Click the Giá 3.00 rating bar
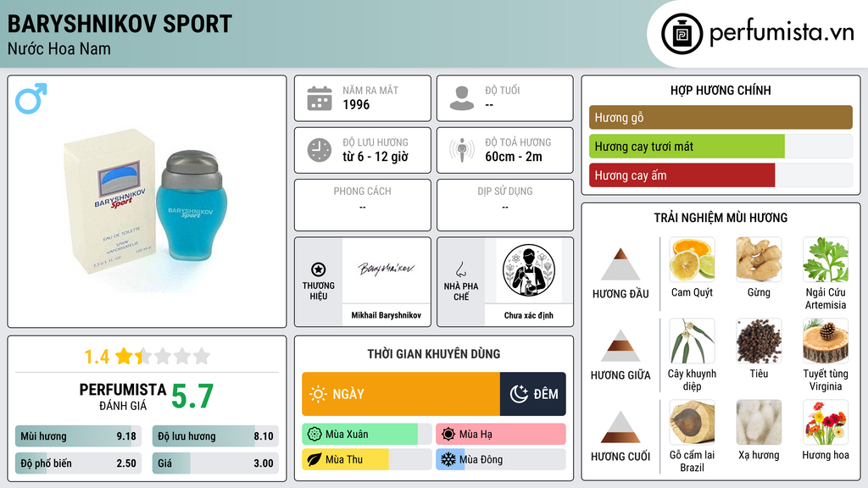 pos(215,463)
